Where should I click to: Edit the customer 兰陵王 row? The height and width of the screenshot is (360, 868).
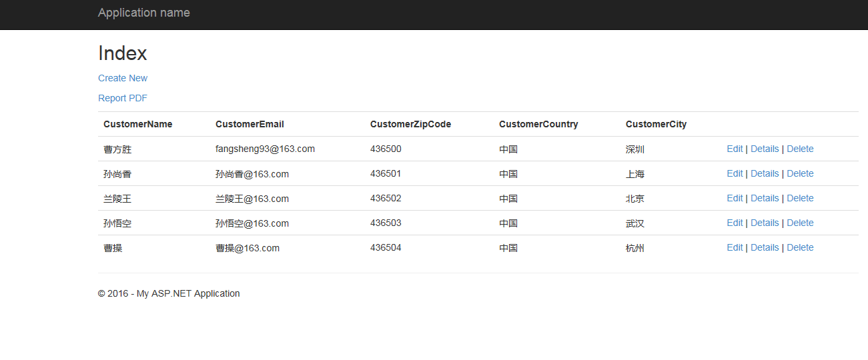(x=735, y=198)
